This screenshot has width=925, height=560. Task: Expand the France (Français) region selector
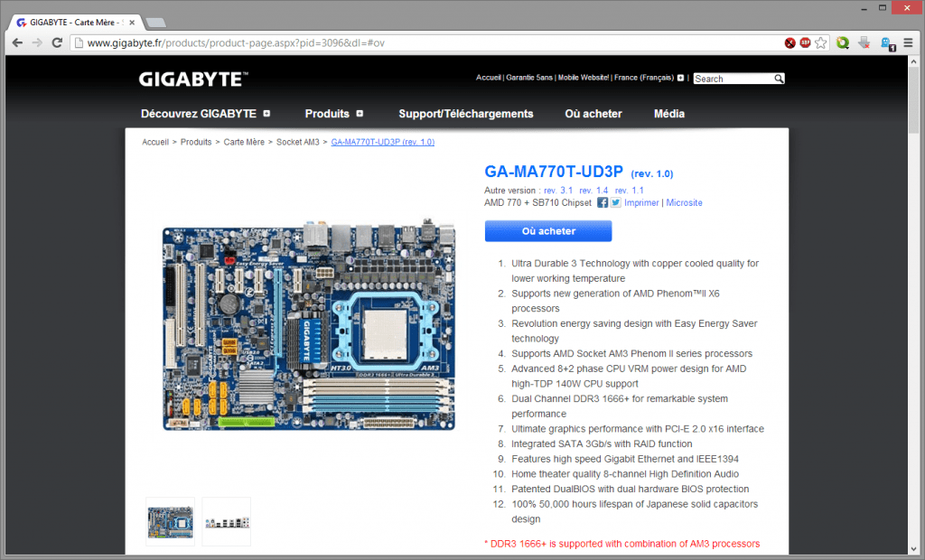(x=681, y=78)
